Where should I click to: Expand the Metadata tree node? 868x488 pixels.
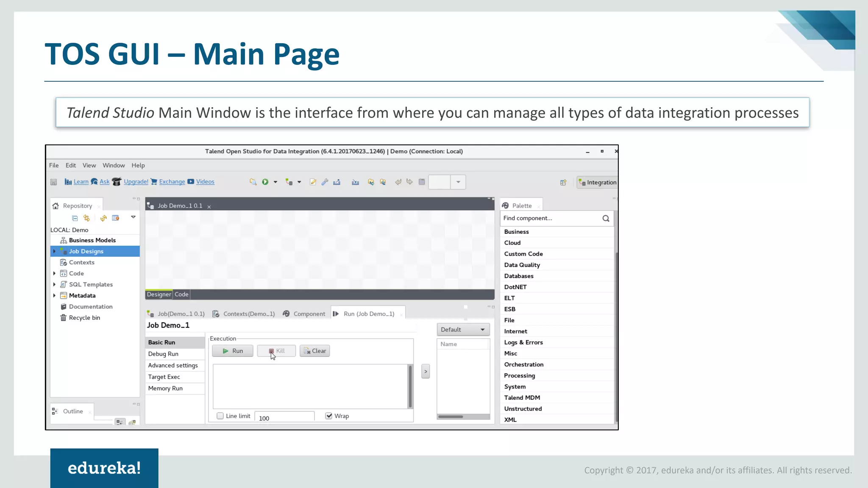(x=54, y=295)
